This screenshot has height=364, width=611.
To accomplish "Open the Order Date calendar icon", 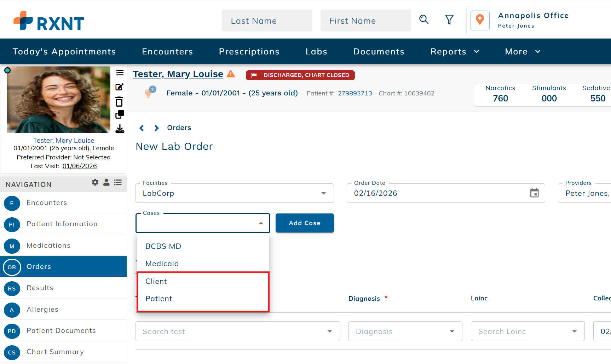I will click(534, 193).
